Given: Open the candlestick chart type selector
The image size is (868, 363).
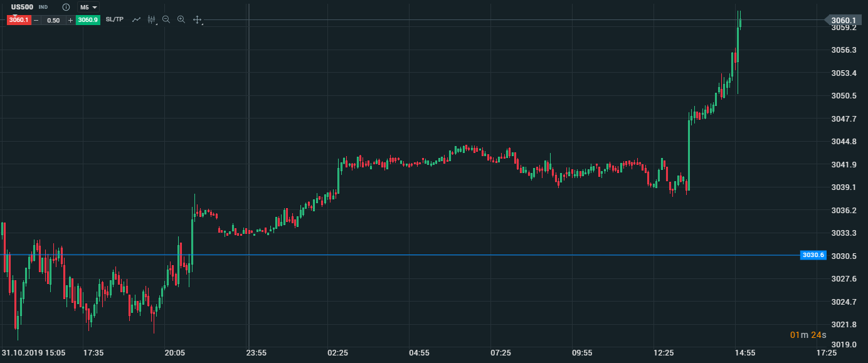Looking at the screenshot, I should coord(151,19).
